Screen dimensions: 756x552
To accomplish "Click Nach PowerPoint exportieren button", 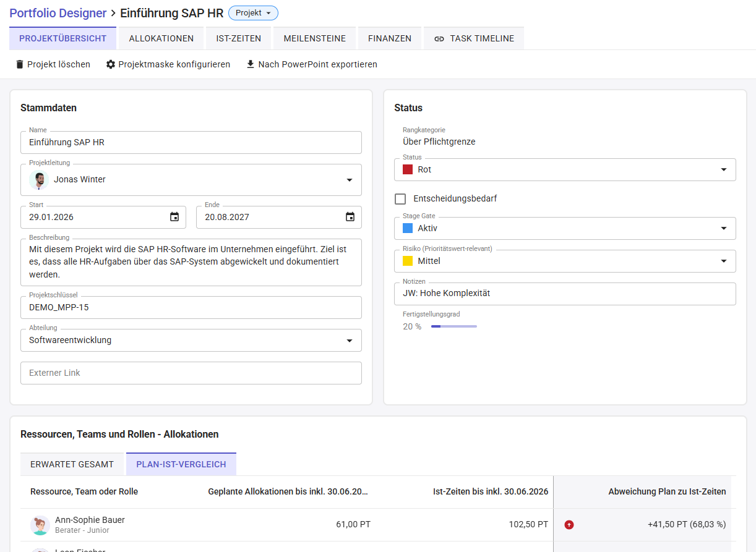I will pyautogui.click(x=312, y=64).
